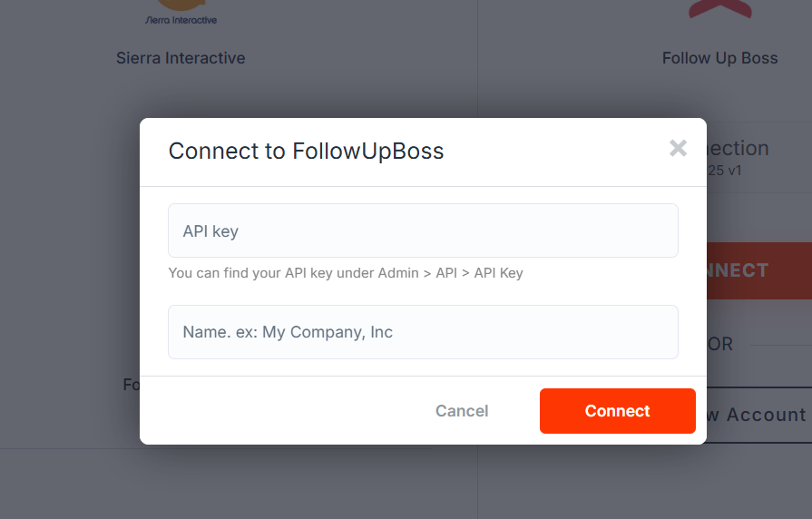Select the Sierra Interactive label
This screenshot has width=812, height=519.
181,58
